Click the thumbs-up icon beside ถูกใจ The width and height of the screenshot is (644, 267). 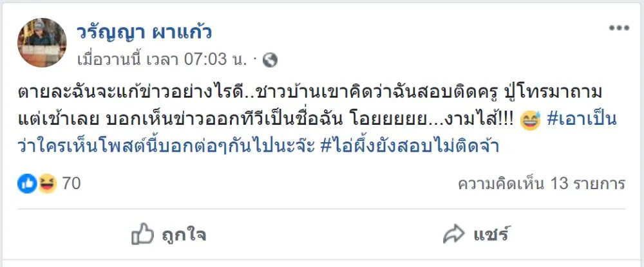pos(142,233)
